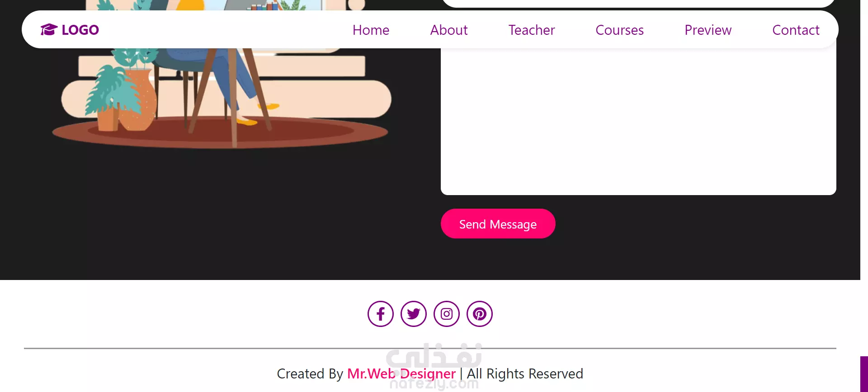Select Teacher in the navbar
868x392 pixels.
pyautogui.click(x=532, y=30)
